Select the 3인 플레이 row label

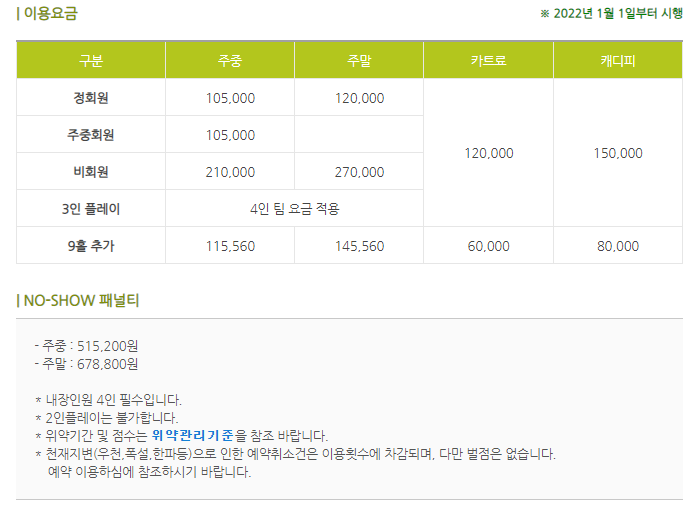91,209
